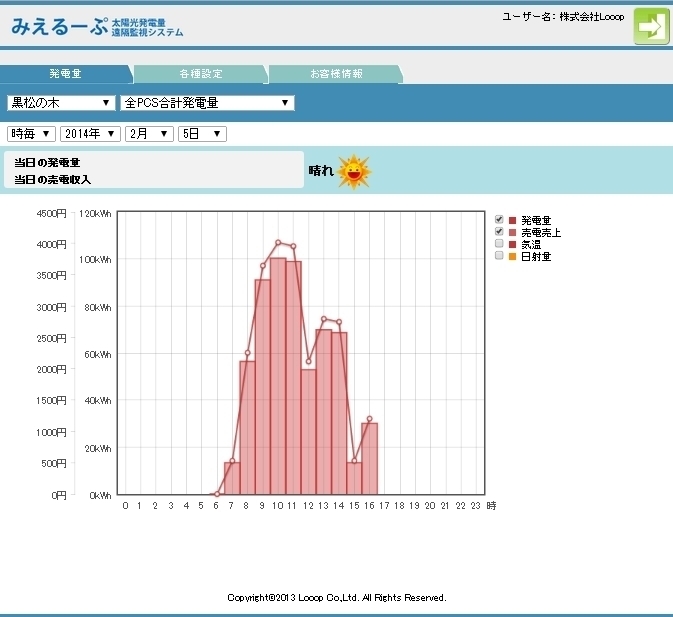Click the sunny weather icon
This screenshot has height=617, width=673.
pos(353,172)
